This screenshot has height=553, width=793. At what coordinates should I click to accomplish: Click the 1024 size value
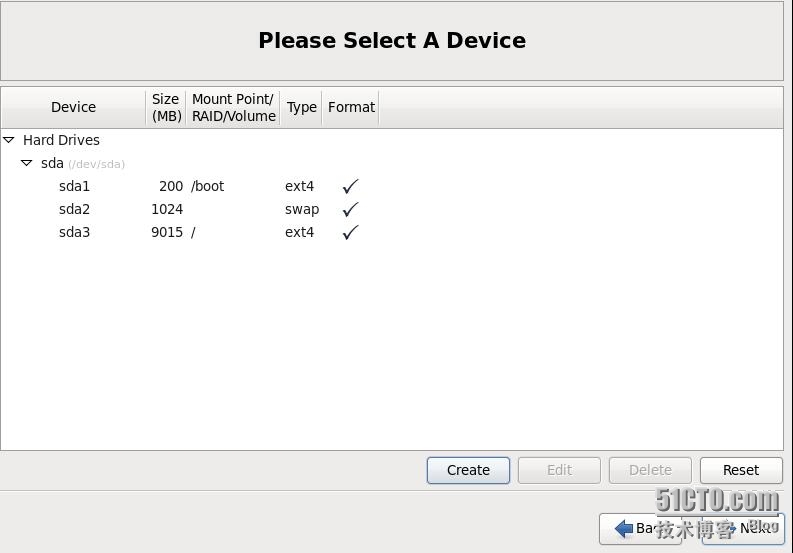[167, 209]
